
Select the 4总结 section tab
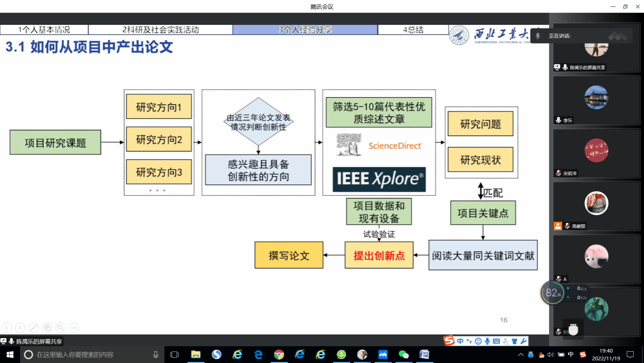(x=413, y=29)
